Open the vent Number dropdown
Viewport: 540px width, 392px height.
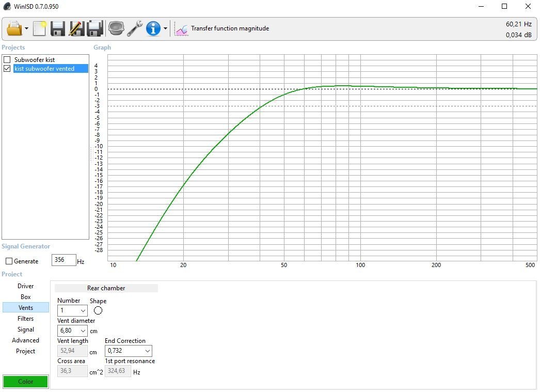(72, 310)
